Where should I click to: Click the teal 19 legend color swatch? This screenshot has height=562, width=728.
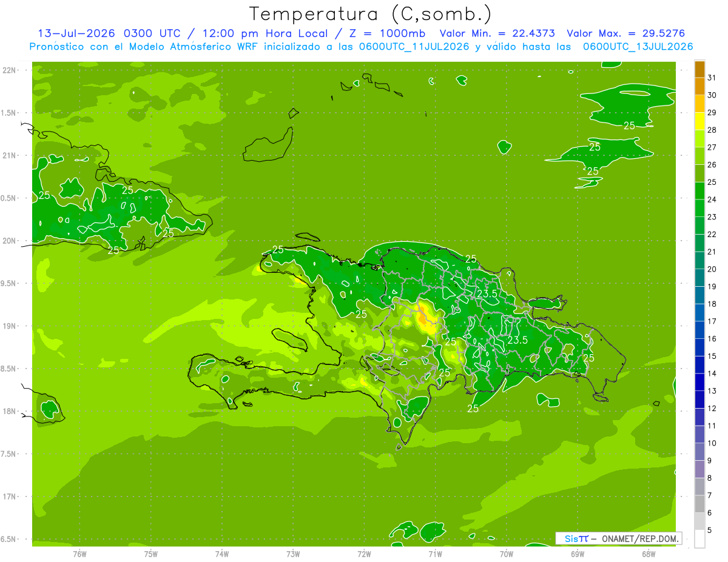point(699,278)
